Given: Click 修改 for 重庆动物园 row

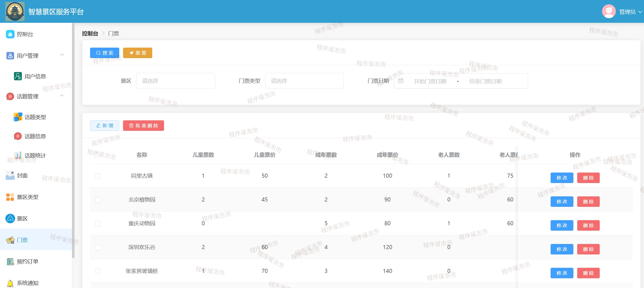Looking at the screenshot, I should click(562, 226).
